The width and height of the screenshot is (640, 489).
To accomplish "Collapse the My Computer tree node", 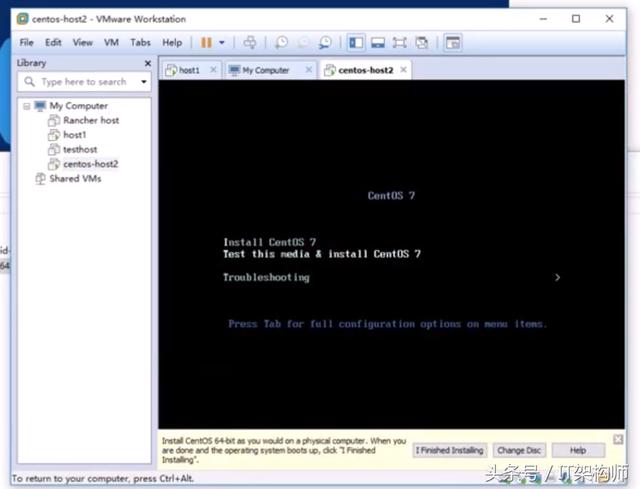I will tap(27, 106).
